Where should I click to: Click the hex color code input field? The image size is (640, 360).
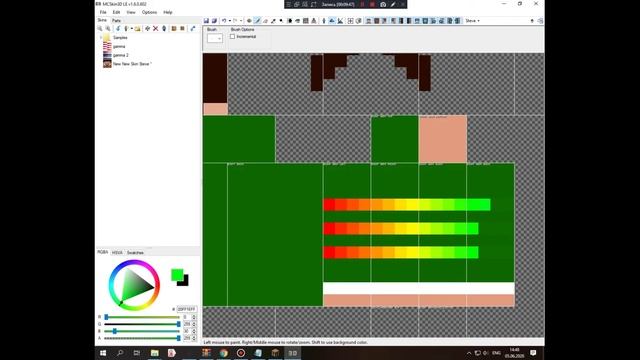[187, 309]
